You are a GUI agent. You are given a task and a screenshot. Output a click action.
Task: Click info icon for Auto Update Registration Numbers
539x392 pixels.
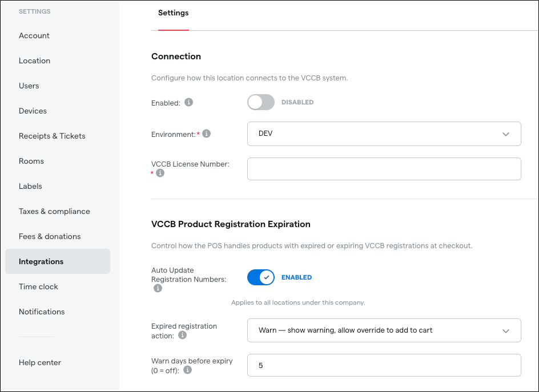(158, 288)
